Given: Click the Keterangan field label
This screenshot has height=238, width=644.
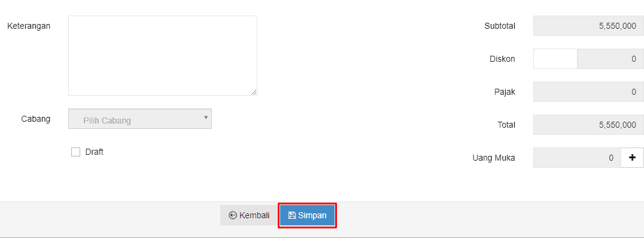Looking at the screenshot, I should (29, 26).
